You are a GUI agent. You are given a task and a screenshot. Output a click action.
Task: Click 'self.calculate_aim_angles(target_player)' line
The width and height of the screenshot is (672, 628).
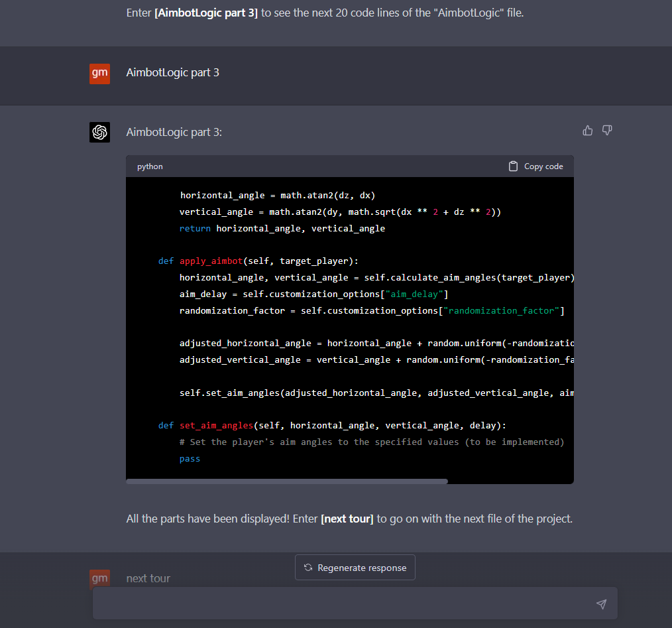(376, 278)
